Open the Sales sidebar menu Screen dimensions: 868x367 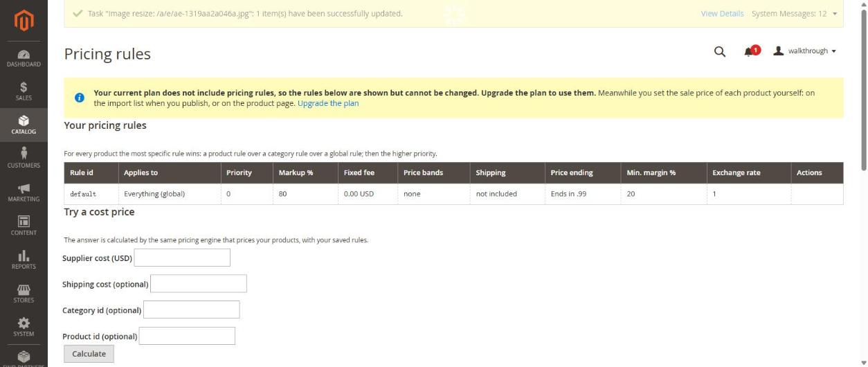[x=24, y=91]
